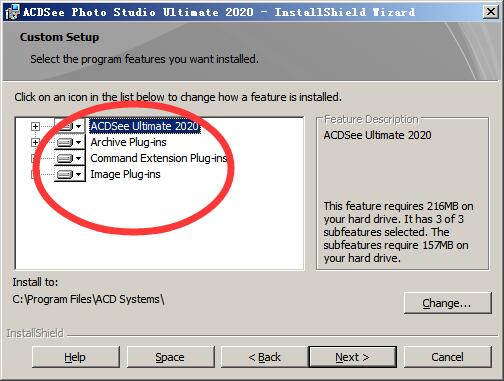Select the Image Plug-ins feature row
The image size is (504, 381).
[x=125, y=174]
